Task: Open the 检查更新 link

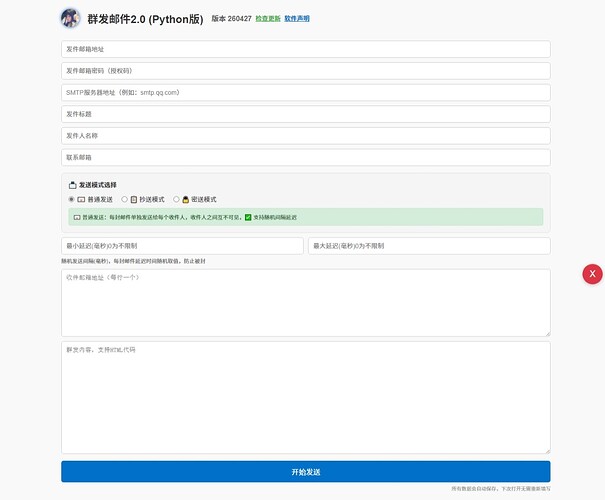Action: pyautogui.click(x=268, y=19)
